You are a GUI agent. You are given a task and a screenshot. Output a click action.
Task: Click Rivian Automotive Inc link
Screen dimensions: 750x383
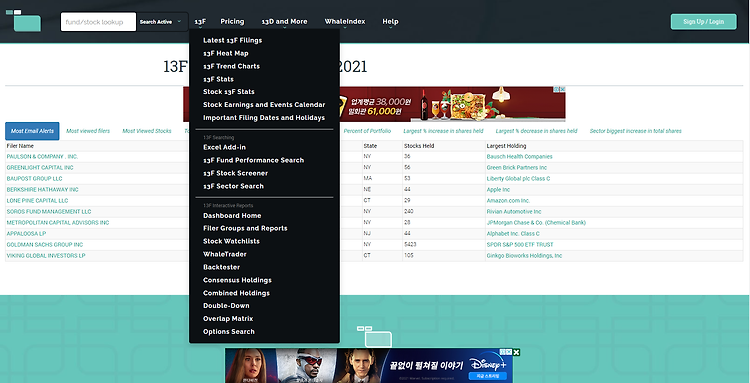514,211
